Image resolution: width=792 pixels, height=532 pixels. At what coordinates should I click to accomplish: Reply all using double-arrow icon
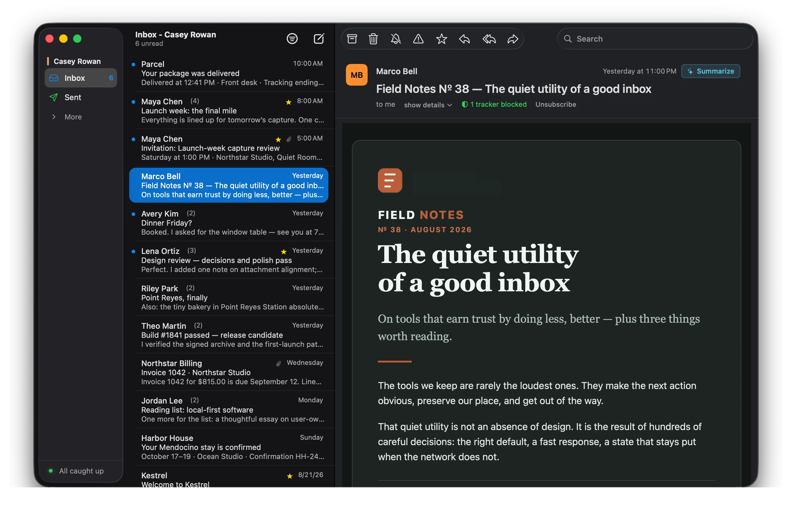(x=489, y=39)
